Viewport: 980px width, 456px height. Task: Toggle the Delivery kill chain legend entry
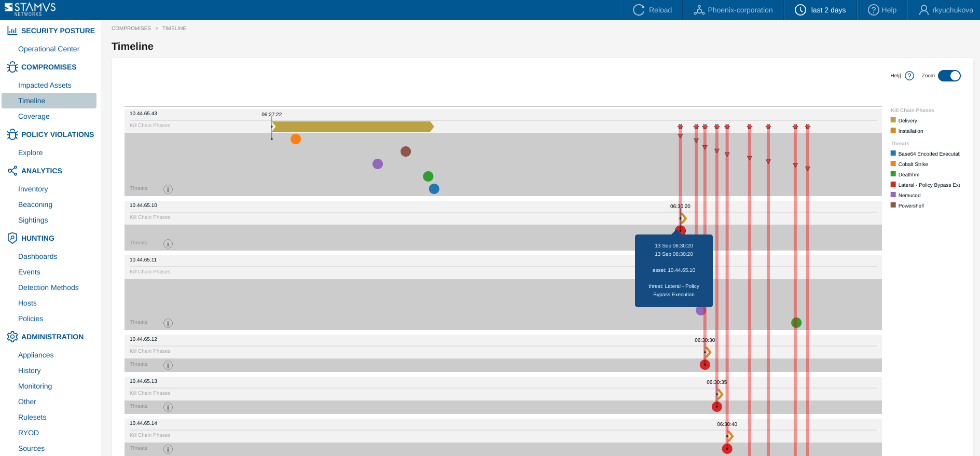point(907,120)
